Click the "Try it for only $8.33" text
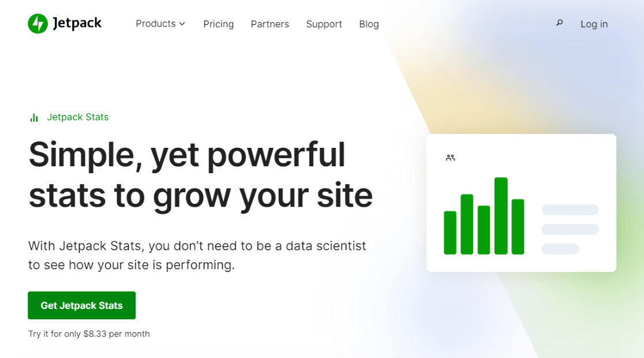644x358 pixels. (x=89, y=334)
